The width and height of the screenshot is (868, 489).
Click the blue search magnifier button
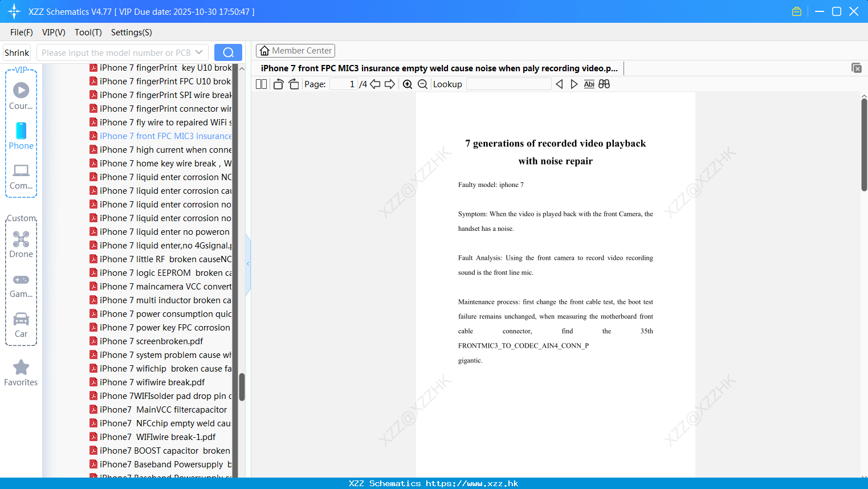click(228, 52)
